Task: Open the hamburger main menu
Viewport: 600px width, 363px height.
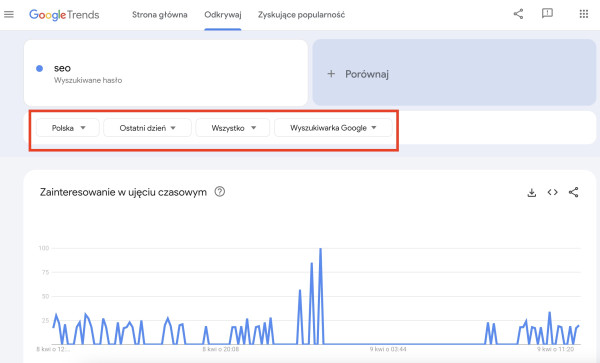Action: click(9, 15)
